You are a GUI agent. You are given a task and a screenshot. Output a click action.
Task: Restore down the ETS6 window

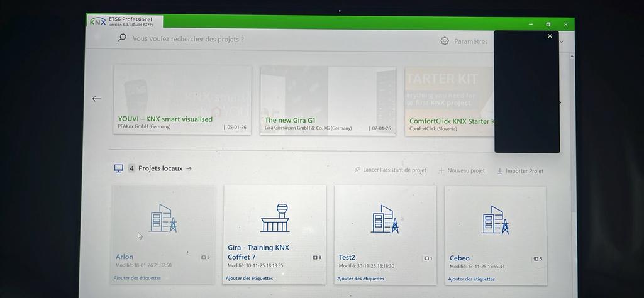(548, 25)
